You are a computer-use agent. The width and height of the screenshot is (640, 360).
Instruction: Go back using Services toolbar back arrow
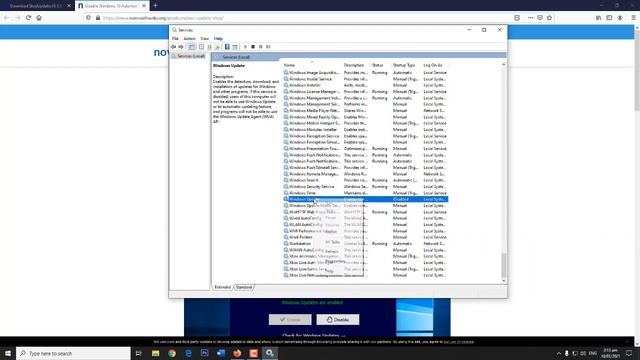(173, 47)
